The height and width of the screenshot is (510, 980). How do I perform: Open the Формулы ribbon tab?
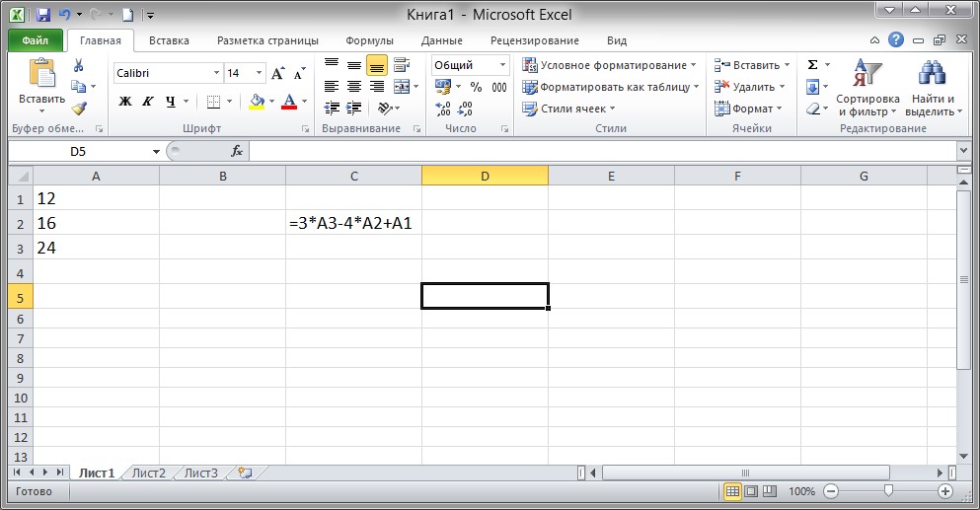pos(369,40)
